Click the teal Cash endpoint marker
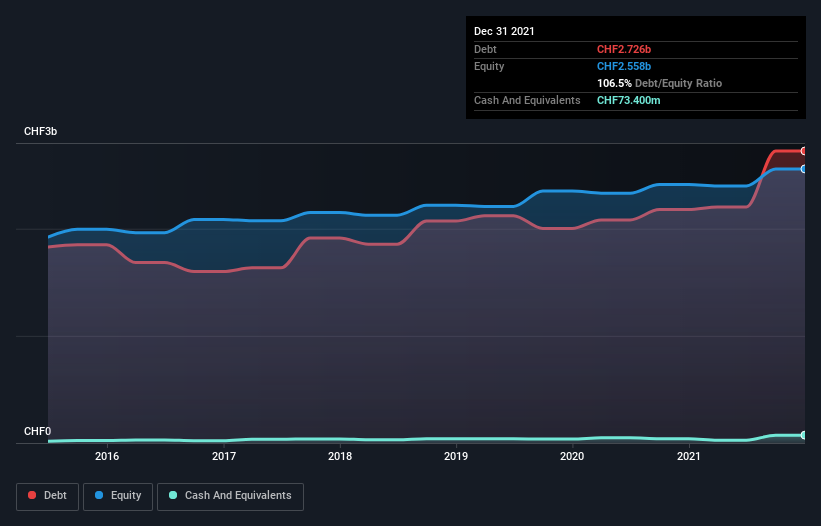821x526 pixels. coord(804,435)
